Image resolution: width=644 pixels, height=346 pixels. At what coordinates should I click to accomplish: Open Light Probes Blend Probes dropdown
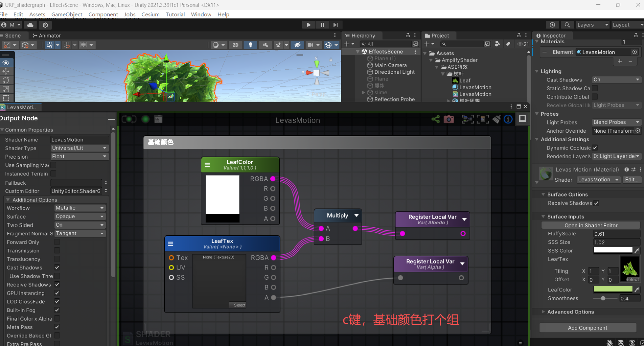616,122
